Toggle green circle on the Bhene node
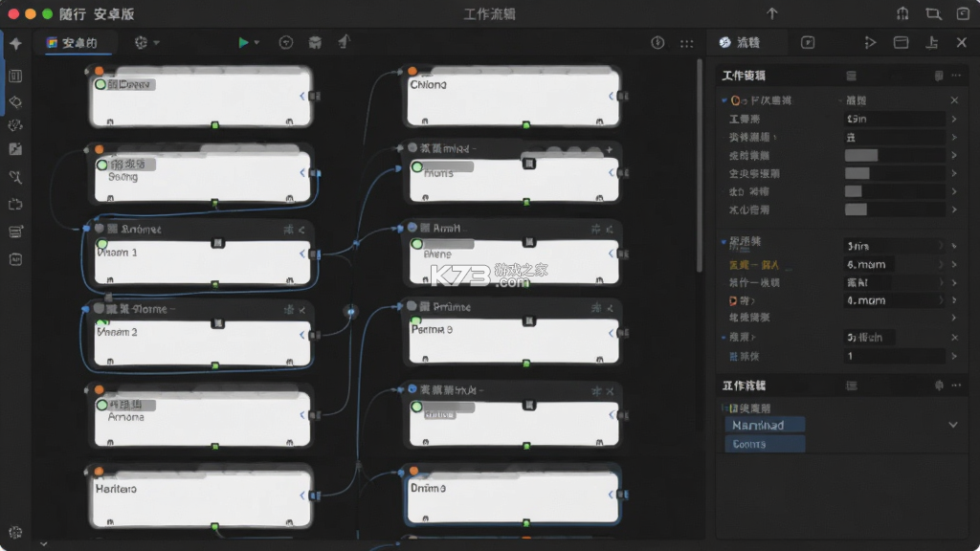The height and width of the screenshot is (551, 980). pyautogui.click(x=417, y=244)
